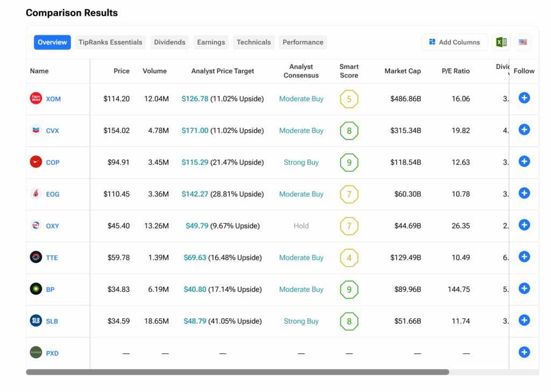This screenshot has height=392, width=551.
Task: Switch to the TipRanks Essentials tab
Action: pyautogui.click(x=110, y=42)
